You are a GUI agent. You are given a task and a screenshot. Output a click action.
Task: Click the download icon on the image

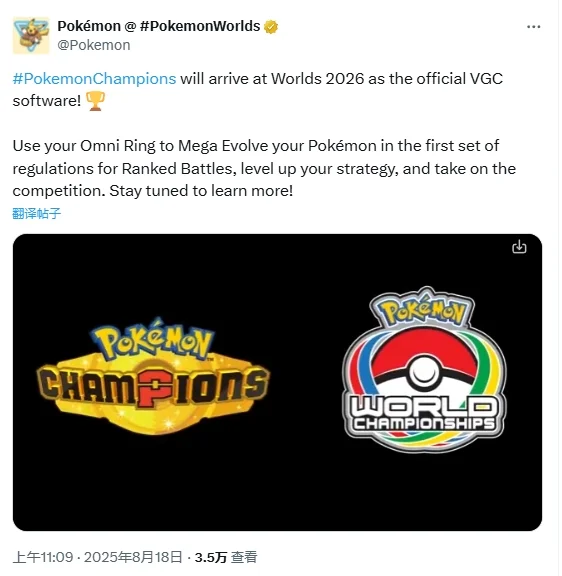pyautogui.click(x=519, y=247)
